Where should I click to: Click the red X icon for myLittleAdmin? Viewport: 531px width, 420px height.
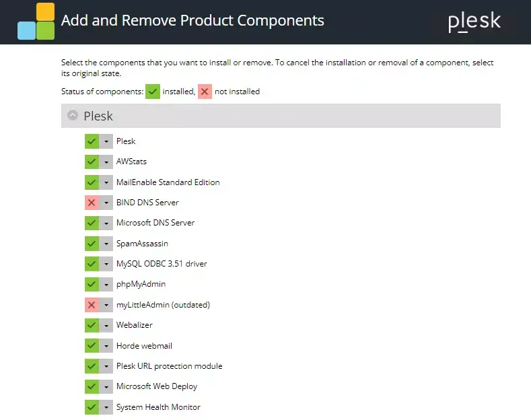coord(92,305)
